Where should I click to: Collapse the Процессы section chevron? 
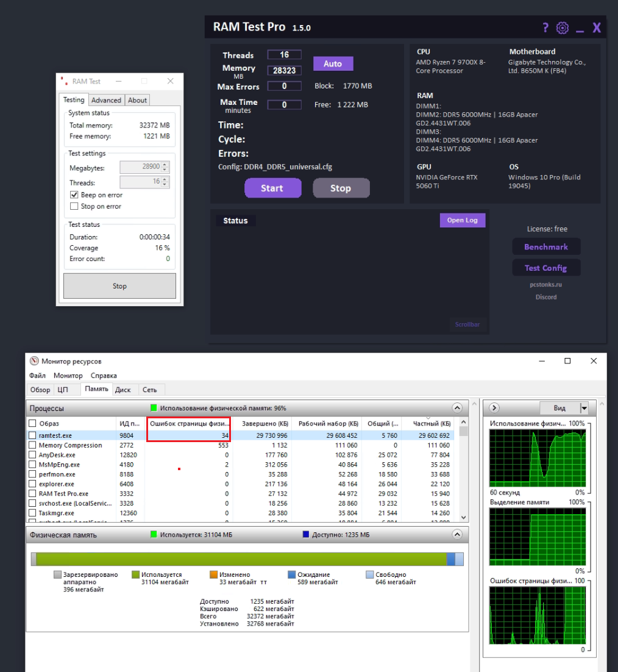point(457,407)
